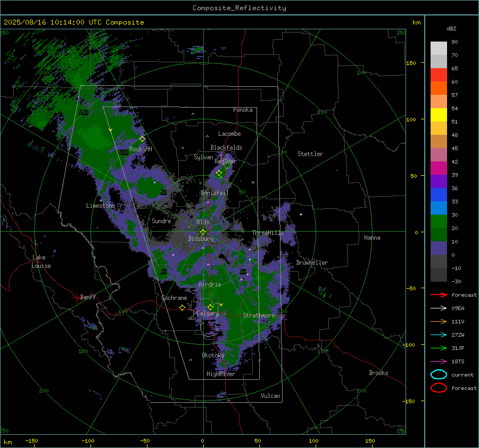Click the ThreeHills town label
479x448 pixels.
tap(268, 233)
